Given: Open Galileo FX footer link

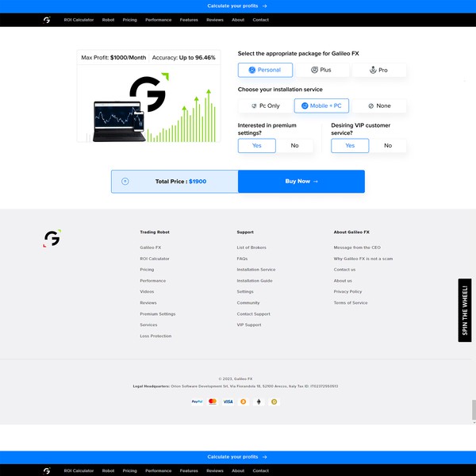Looking at the screenshot, I should tap(151, 248).
